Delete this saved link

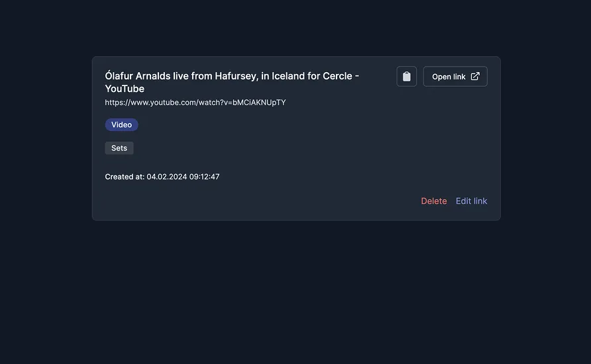click(x=433, y=201)
